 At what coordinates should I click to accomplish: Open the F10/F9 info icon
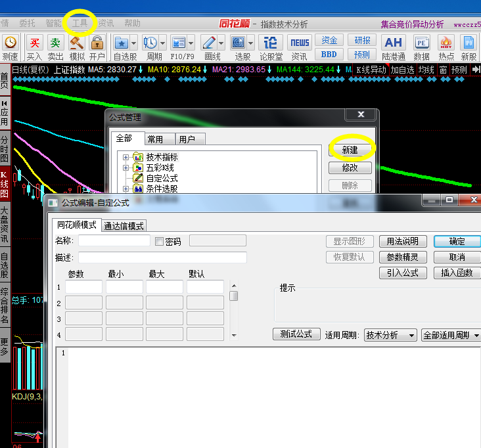[179, 43]
